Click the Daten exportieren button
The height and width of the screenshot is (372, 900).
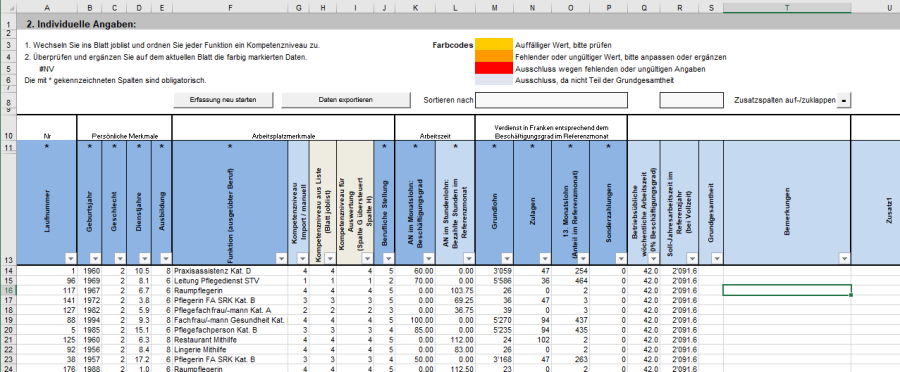pyautogui.click(x=346, y=100)
